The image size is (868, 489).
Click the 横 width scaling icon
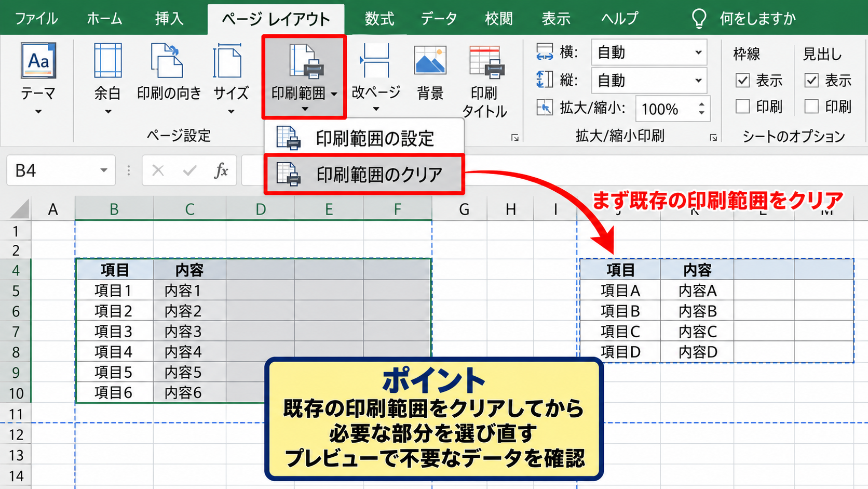[545, 52]
